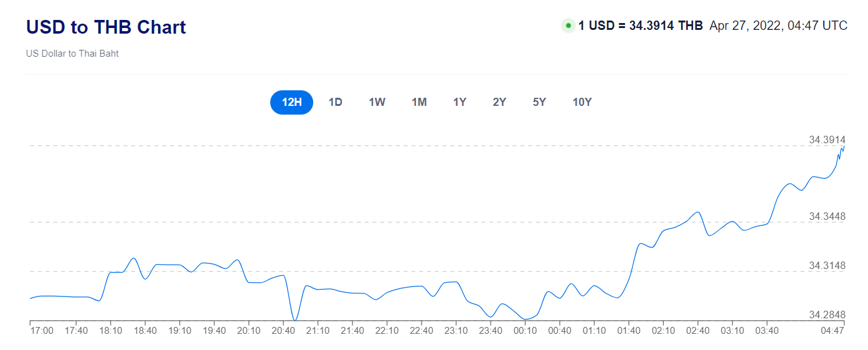Click the green live rate indicator dot
This screenshot has height=350, width=868.
(x=568, y=26)
